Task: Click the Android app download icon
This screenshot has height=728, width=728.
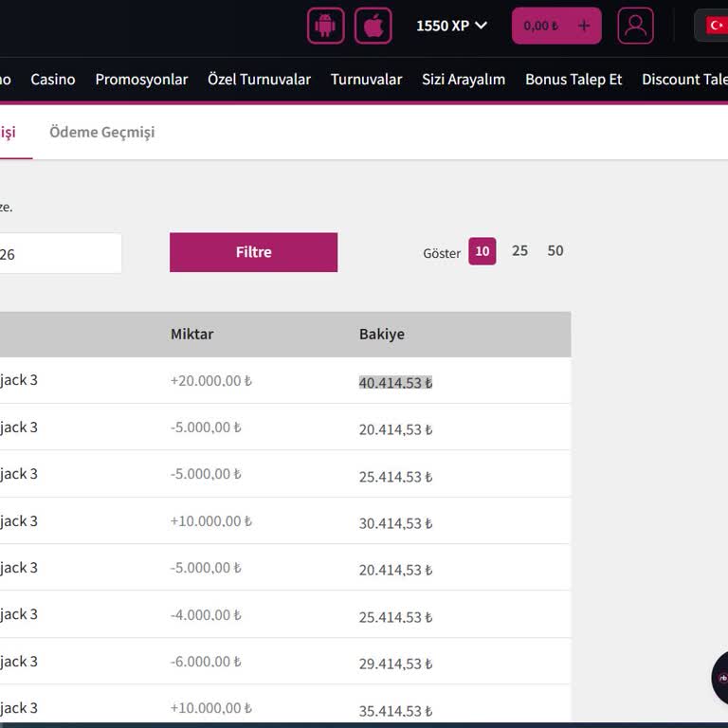Action: [325, 26]
